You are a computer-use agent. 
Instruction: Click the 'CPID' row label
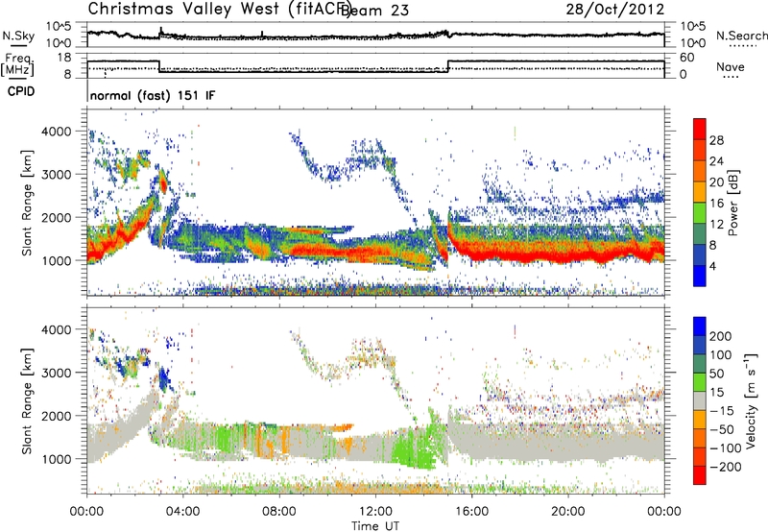[21, 91]
